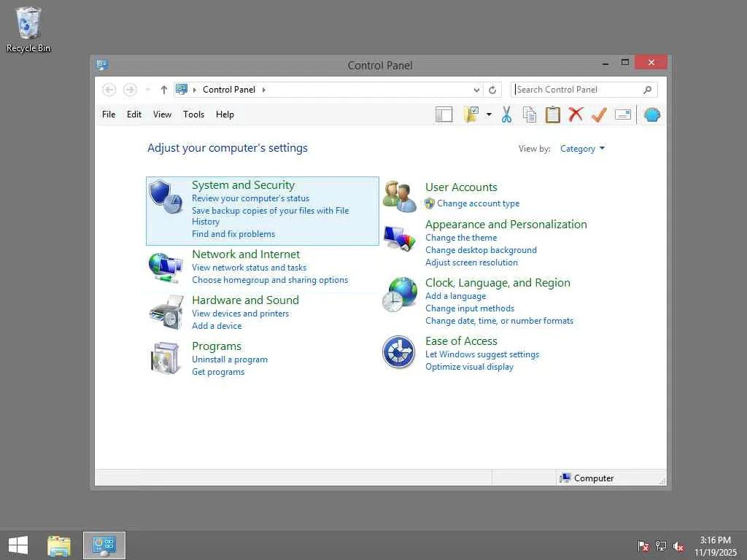This screenshot has height=560, width=747.
Task: Click Change the theme link
Action: point(461,238)
